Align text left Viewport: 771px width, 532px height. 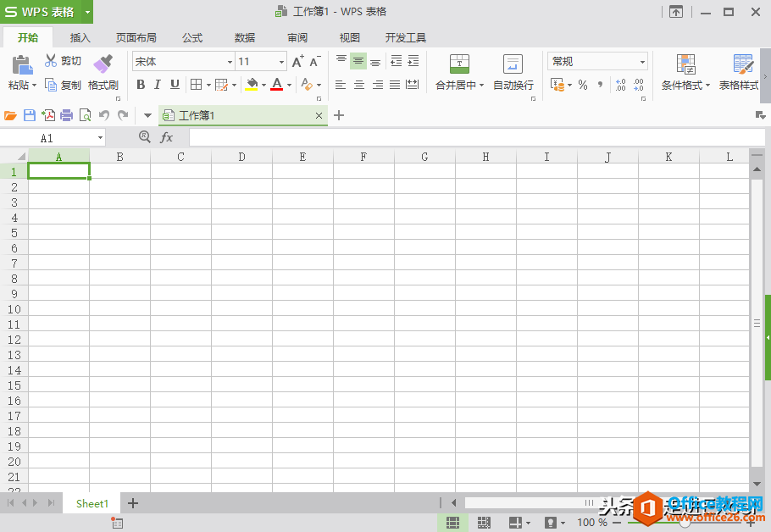341,85
